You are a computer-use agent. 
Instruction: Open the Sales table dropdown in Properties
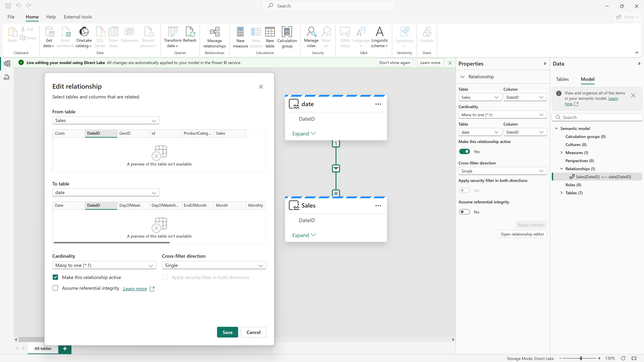[480, 97]
